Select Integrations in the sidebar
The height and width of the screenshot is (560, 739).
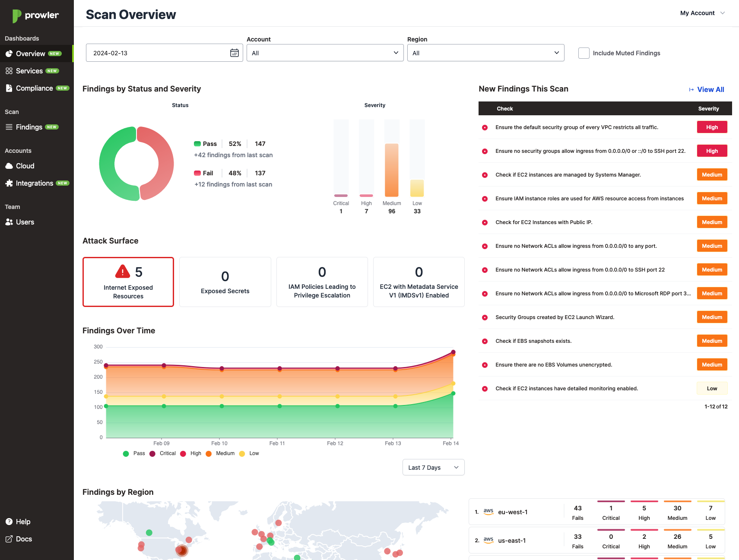[x=34, y=183]
